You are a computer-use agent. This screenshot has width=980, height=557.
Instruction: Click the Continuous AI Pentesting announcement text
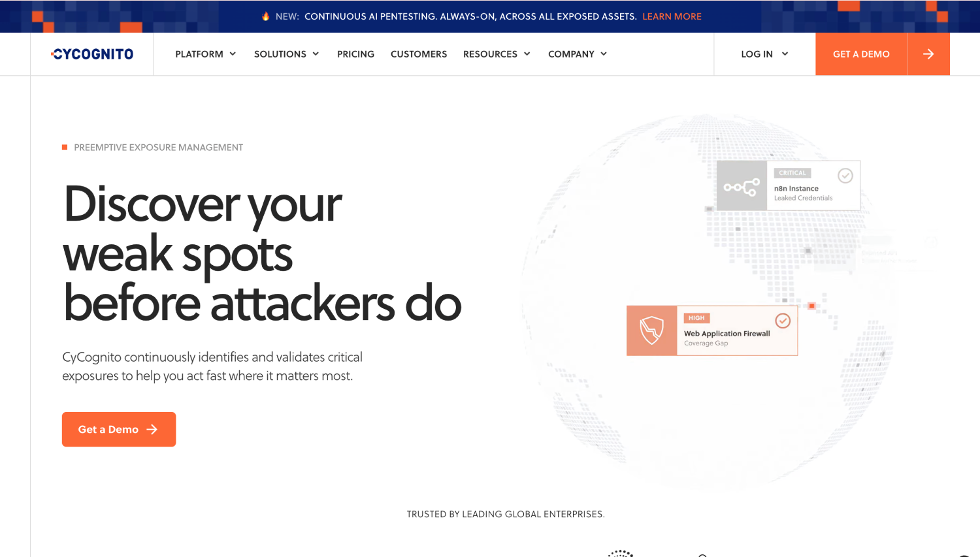[x=470, y=16]
